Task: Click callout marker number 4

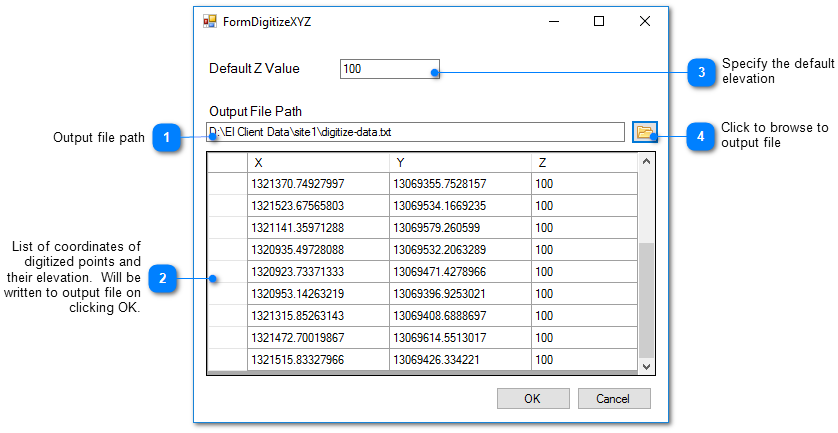Action: (700, 136)
